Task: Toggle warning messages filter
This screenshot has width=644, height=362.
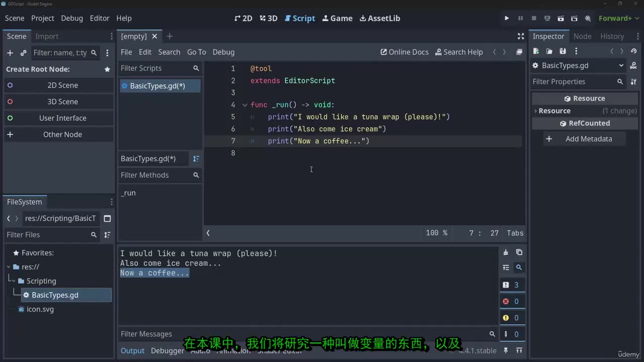Action: (511, 318)
